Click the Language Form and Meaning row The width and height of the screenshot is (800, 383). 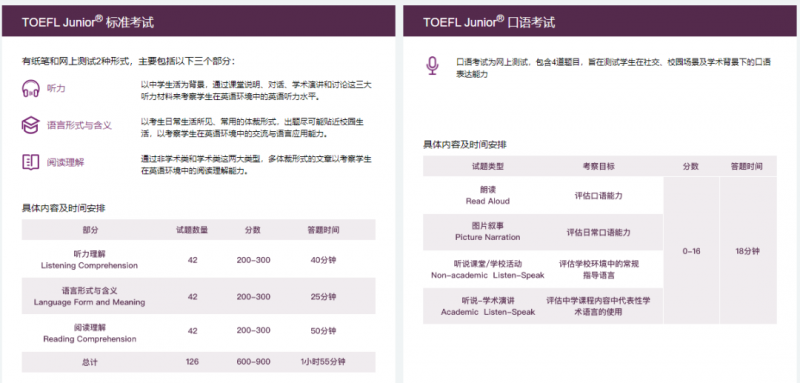tap(198, 296)
